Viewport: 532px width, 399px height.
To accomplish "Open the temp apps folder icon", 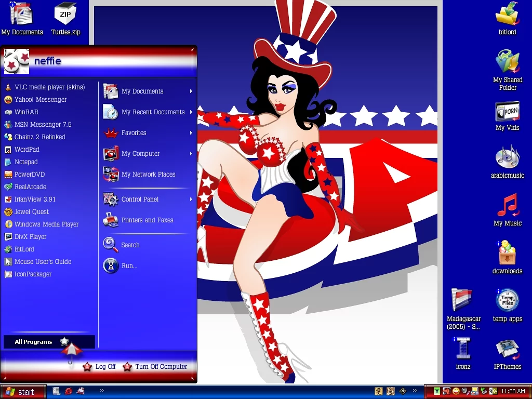I will (x=507, y=301).
